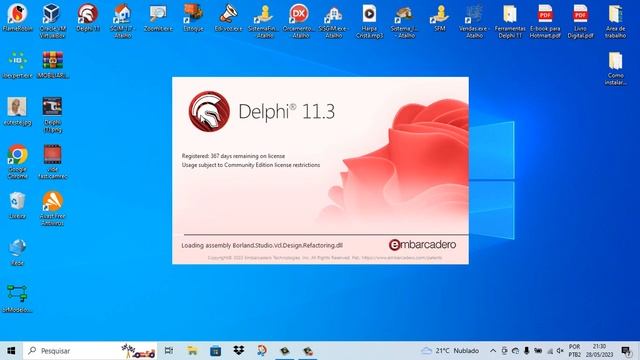This screenshot has height=360, width=640.
Task: Open the DX Orcamento Atalho shortcut
Action: pos(299,20)
